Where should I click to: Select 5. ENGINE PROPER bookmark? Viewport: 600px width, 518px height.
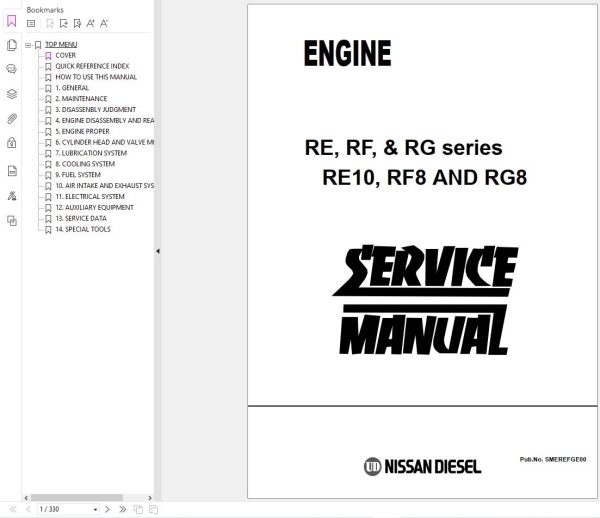(x=82, y=131)
